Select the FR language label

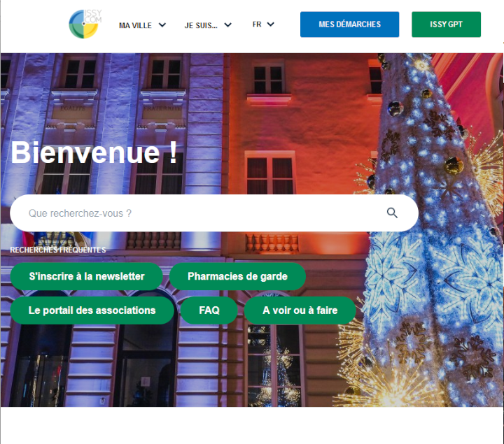[257, 24]
